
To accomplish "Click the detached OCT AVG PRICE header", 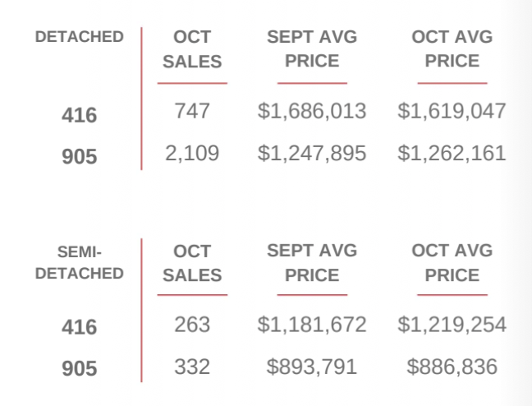I will click(x=452, y=49).
